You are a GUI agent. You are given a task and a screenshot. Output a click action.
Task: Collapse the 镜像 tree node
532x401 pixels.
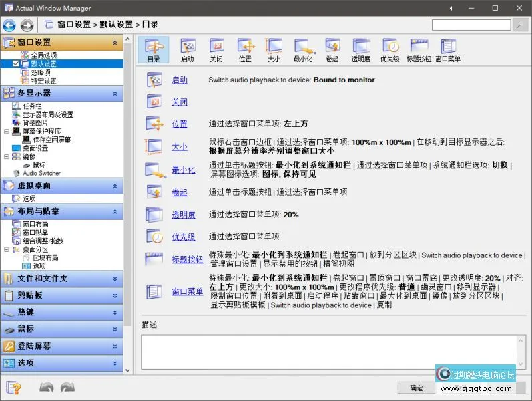tap(7, 156)
